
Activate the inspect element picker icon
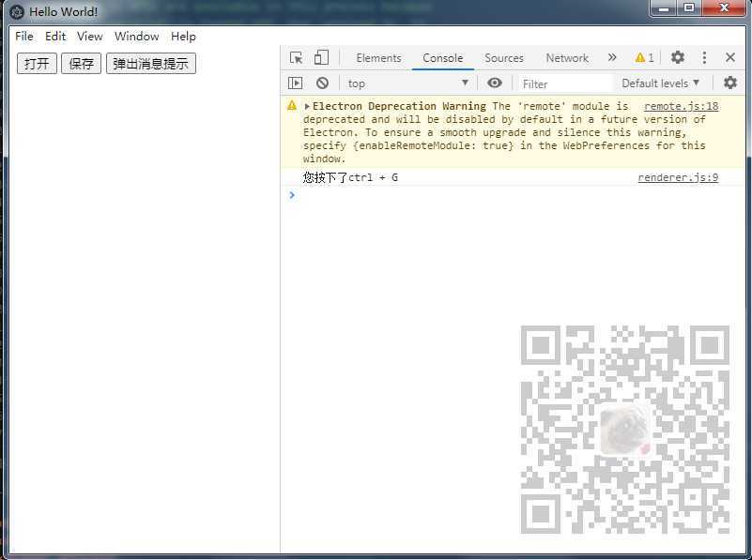click(x=297, y=58)
